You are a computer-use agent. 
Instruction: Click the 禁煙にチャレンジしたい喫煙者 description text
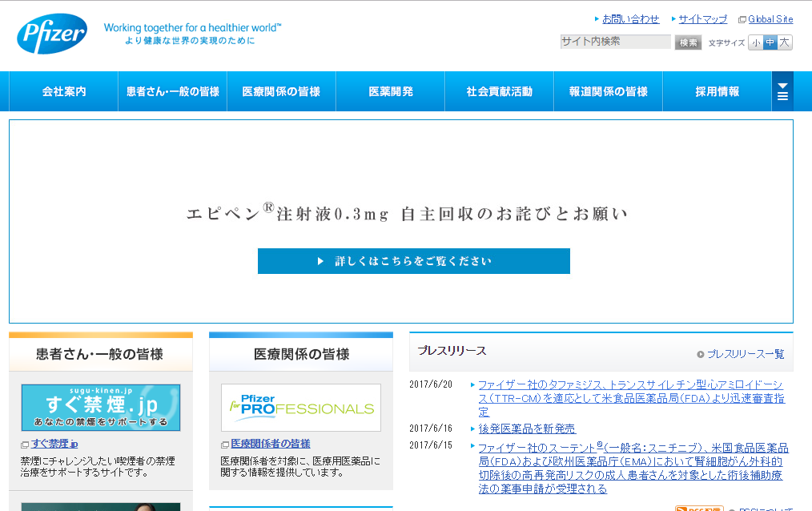pos(98,466)
